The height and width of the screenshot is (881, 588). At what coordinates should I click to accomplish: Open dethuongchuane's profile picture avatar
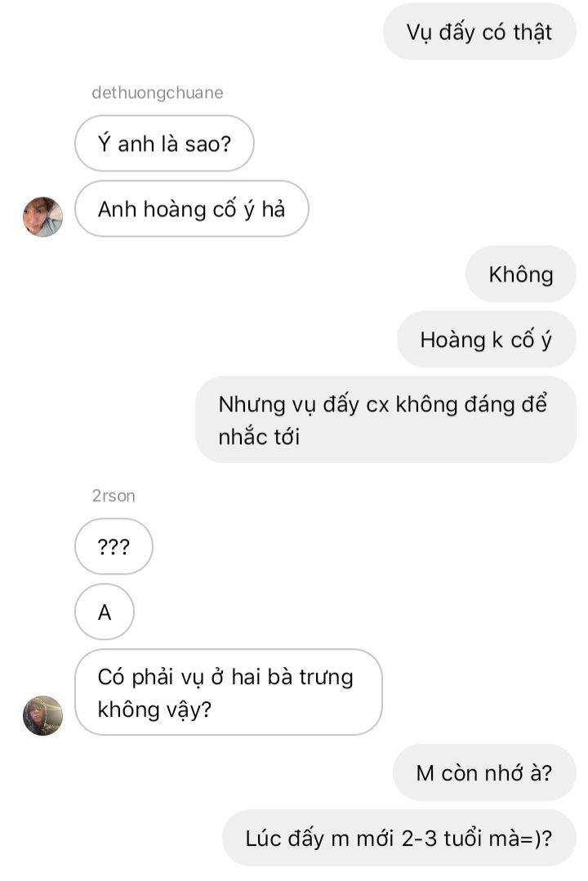click(42, 217)
